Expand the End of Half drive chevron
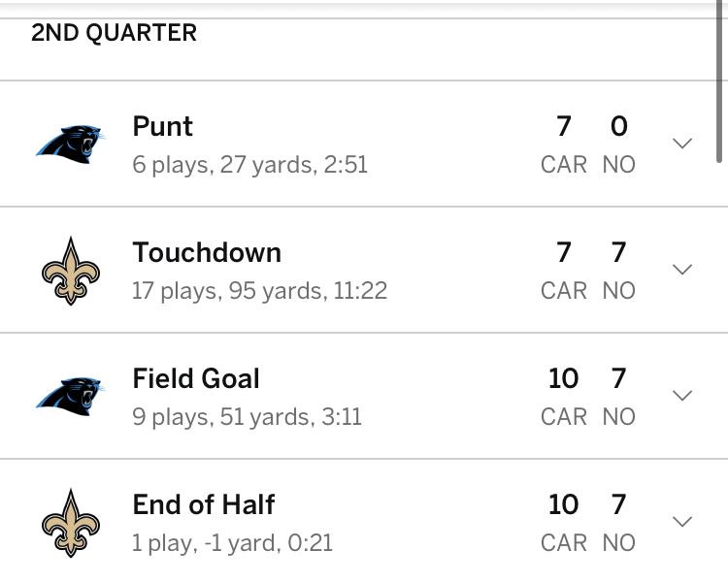Viewport: 728px width, 582px height. [682, 522]
